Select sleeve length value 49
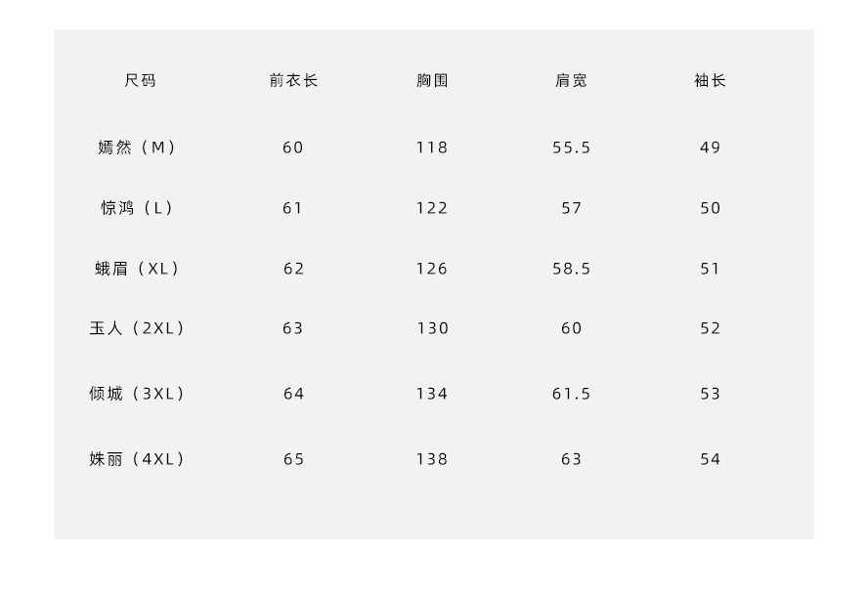Screen dimensions: 868x593 [x=711, y=148]
